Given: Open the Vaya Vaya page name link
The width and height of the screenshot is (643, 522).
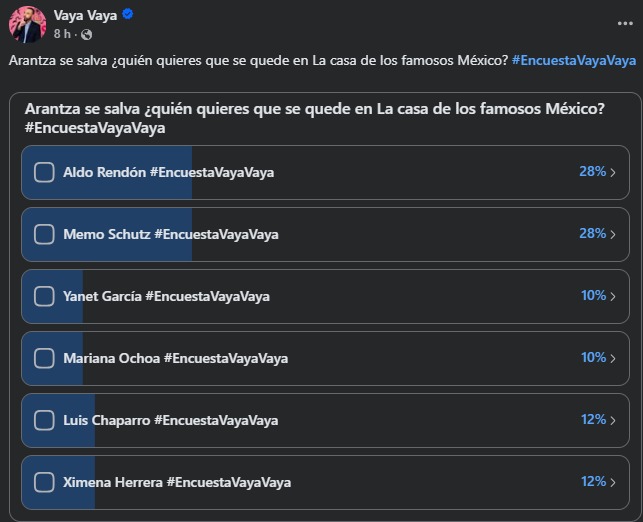Looking at the screenshot, I should point(85,15).
